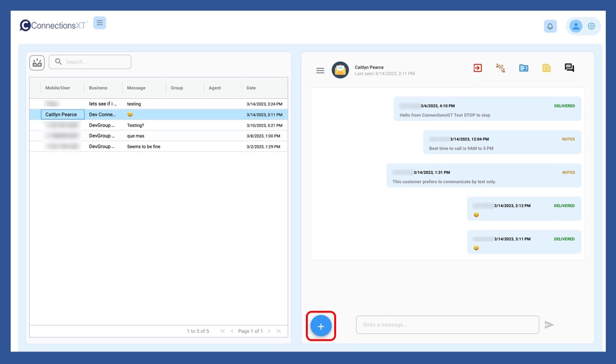The image size is (616, 364).
Task: Open the yellow notes document icon
Action: point(546,68)
